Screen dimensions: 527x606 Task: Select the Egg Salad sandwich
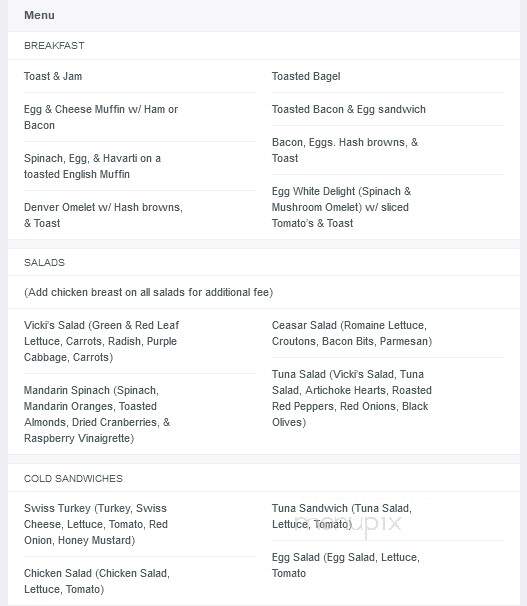(x=345, y=565)
